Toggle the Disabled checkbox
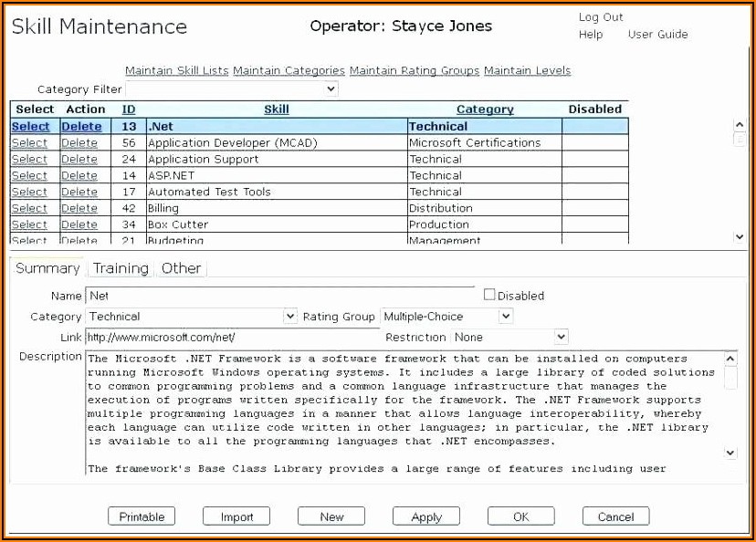The height and width of the screenshot is (542, 756). [x=489, y=295]
